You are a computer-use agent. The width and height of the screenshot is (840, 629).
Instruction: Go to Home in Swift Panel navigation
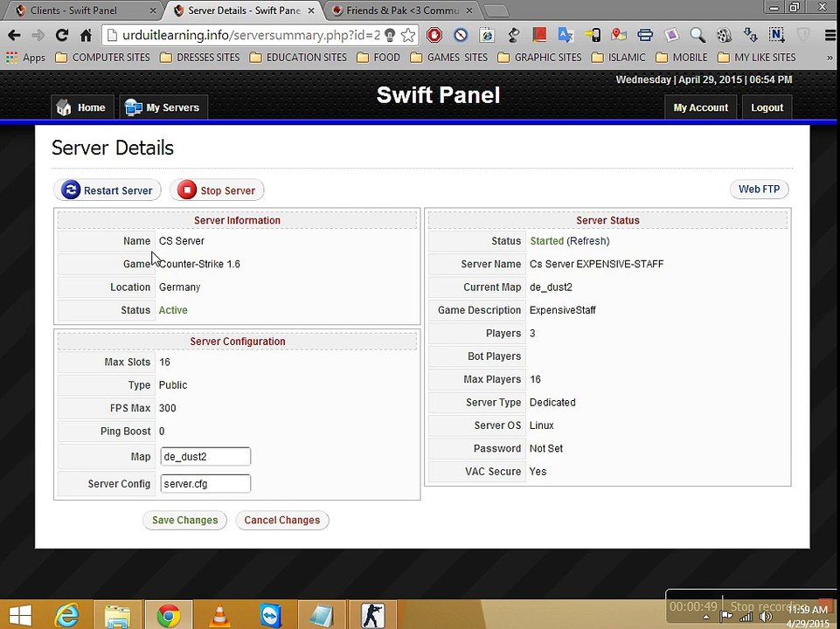click(x=82, y=107)
